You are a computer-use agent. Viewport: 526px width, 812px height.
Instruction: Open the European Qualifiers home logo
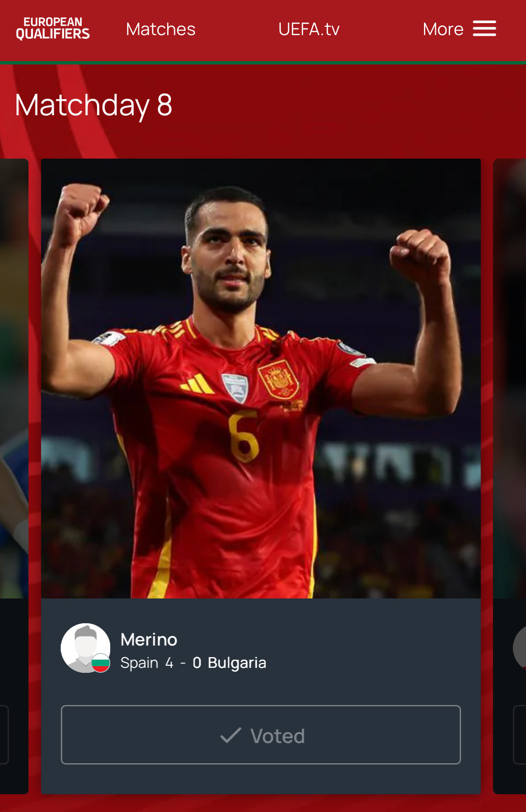click(53, 28)
